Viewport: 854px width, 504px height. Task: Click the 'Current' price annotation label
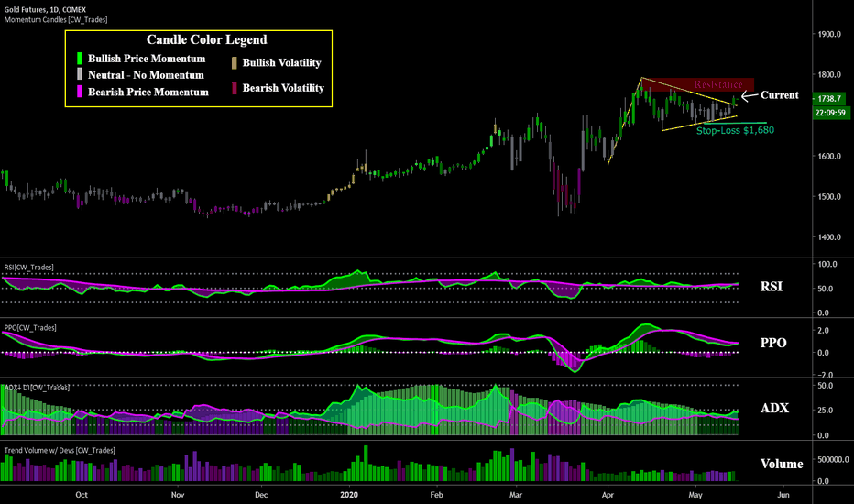[780, 94]
